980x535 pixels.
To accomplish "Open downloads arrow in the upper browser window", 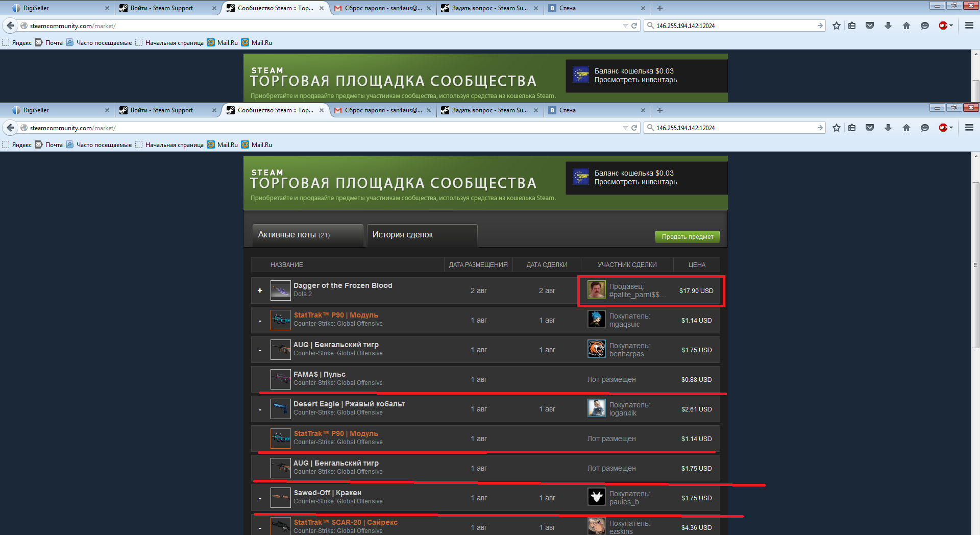I will pos(888,26).
